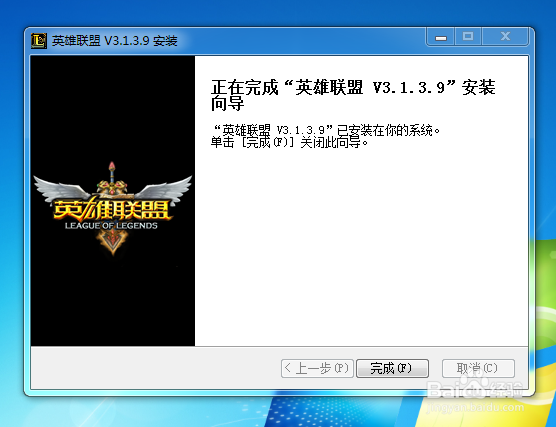Click the League of Legends title bar icon
The image size is (556, 427).
(x=39, y=41)
